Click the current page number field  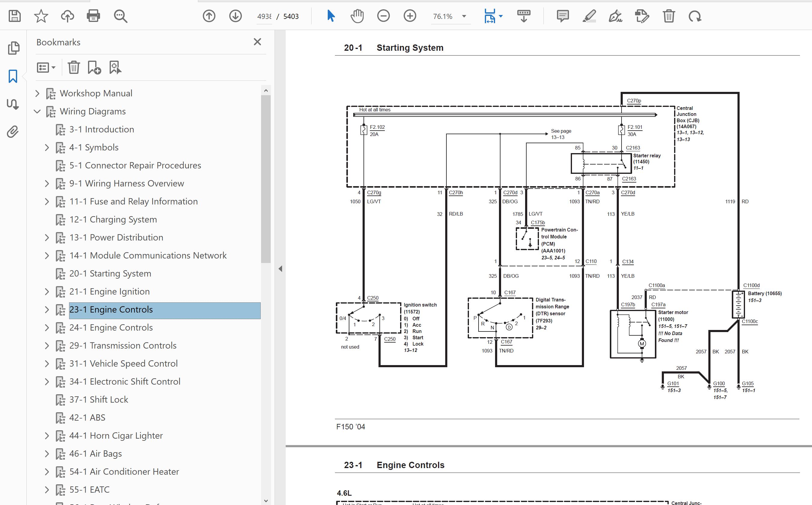pos(264,17)
